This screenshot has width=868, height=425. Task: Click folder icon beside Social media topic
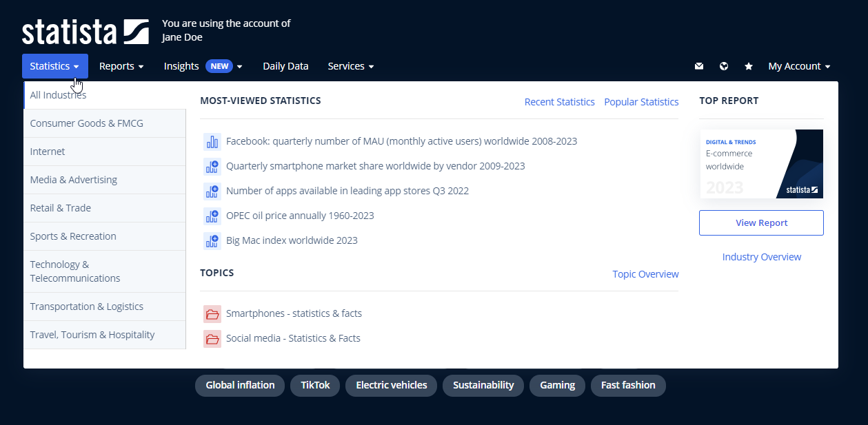click(212, 339)
